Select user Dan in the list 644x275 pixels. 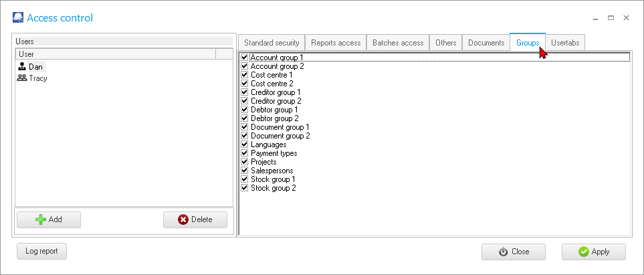tap(35, 67)
